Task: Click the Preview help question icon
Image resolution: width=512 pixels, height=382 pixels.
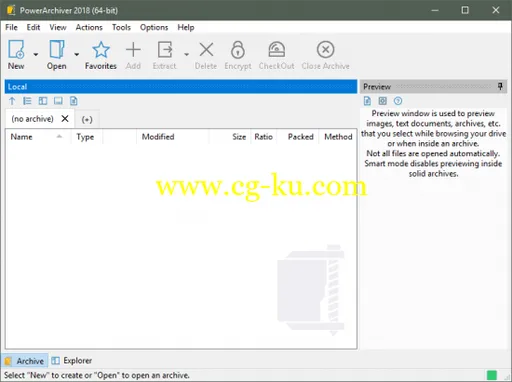Action: coord(398,101)
